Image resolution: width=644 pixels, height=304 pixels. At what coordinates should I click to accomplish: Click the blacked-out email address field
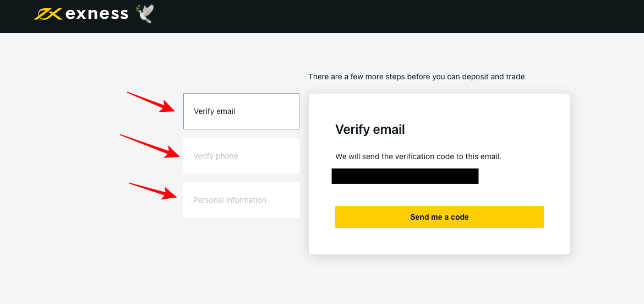(x=405, y=176)
